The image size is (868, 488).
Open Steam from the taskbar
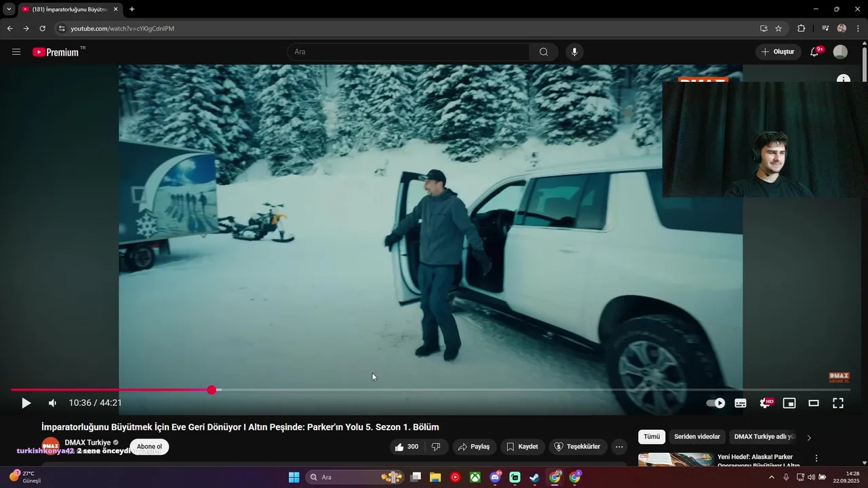tap(534, 477)
